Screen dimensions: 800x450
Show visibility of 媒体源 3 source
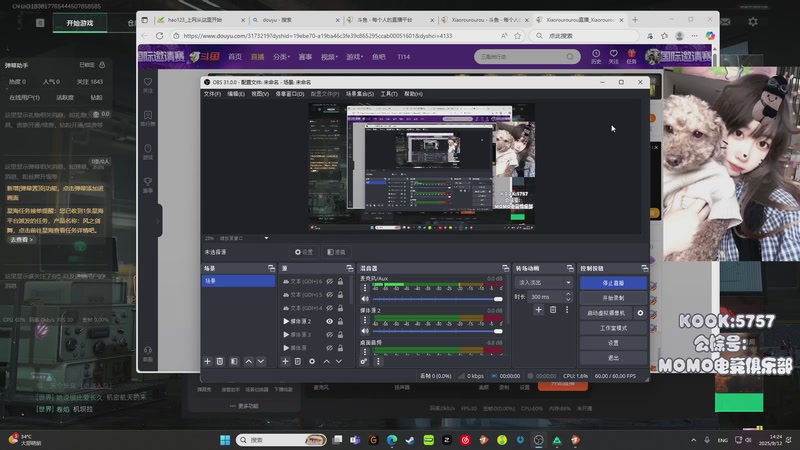330,334
